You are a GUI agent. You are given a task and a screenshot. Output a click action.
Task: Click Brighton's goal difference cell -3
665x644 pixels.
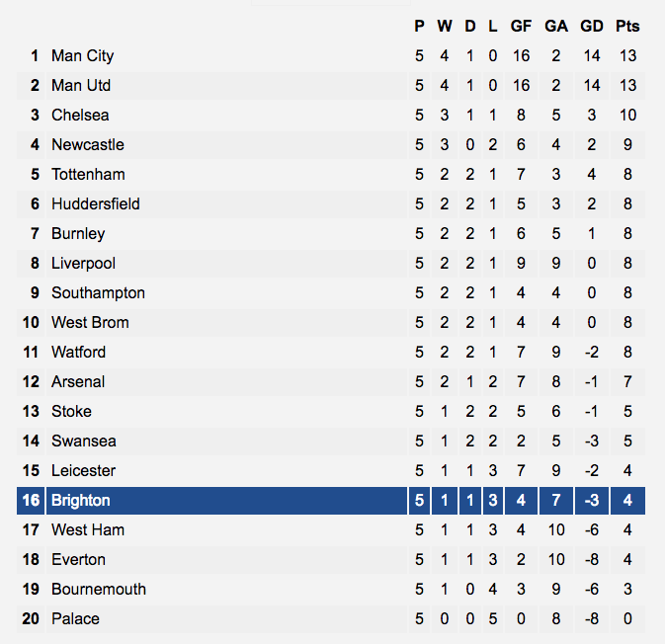pos(592,500)
